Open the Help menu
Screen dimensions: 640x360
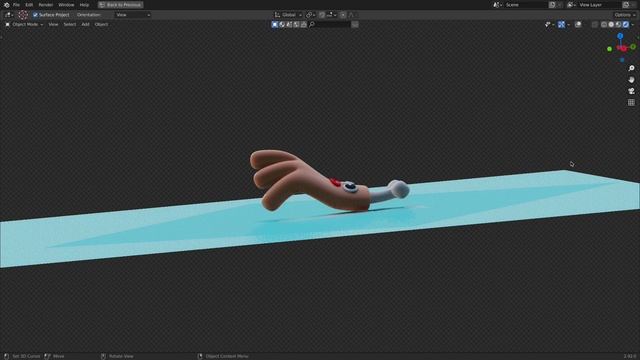(x=84, y=5)
